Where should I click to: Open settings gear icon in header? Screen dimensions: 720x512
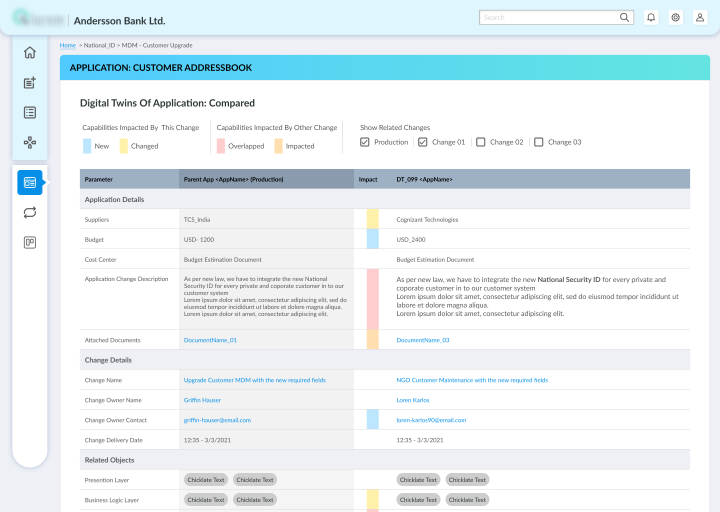pos(675,18)
